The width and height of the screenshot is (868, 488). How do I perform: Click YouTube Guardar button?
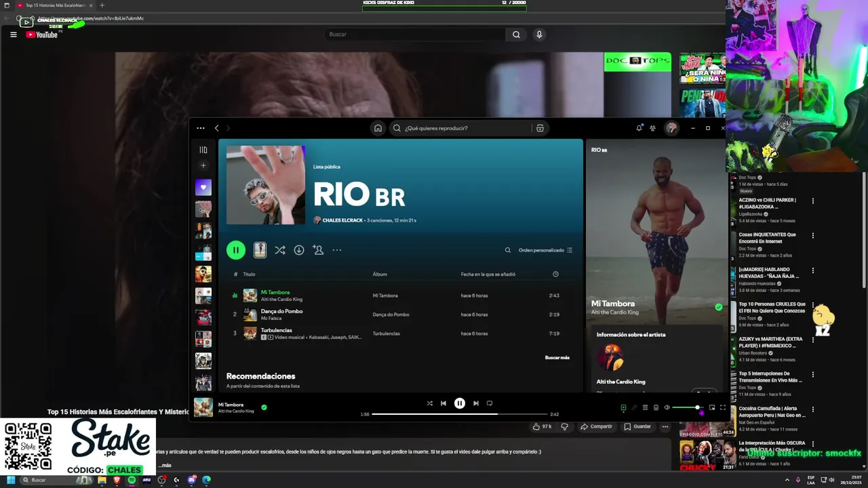point(637,426)
